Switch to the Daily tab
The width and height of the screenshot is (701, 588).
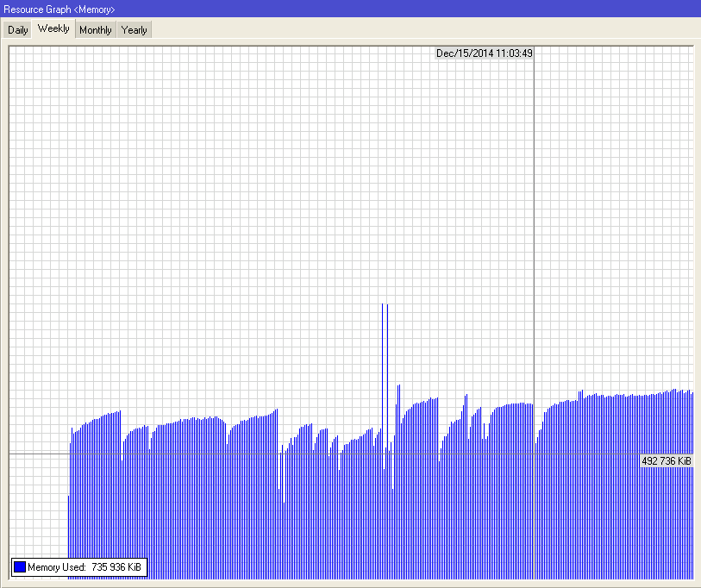[18, 30]
